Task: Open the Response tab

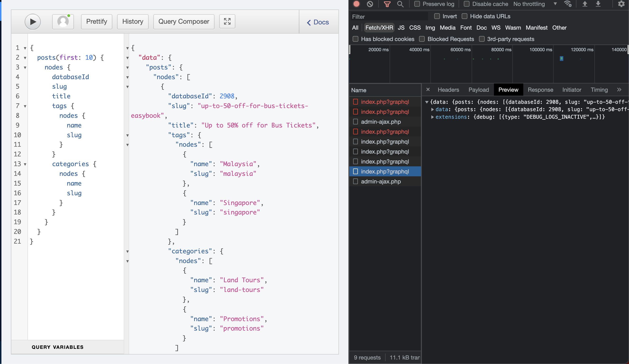Action: click(x=540, y=90)
